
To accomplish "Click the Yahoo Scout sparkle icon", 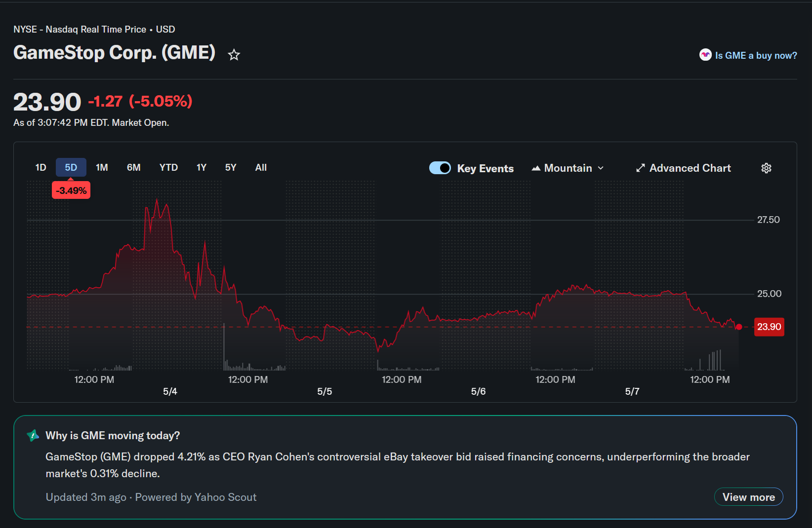I will [33, 435].
